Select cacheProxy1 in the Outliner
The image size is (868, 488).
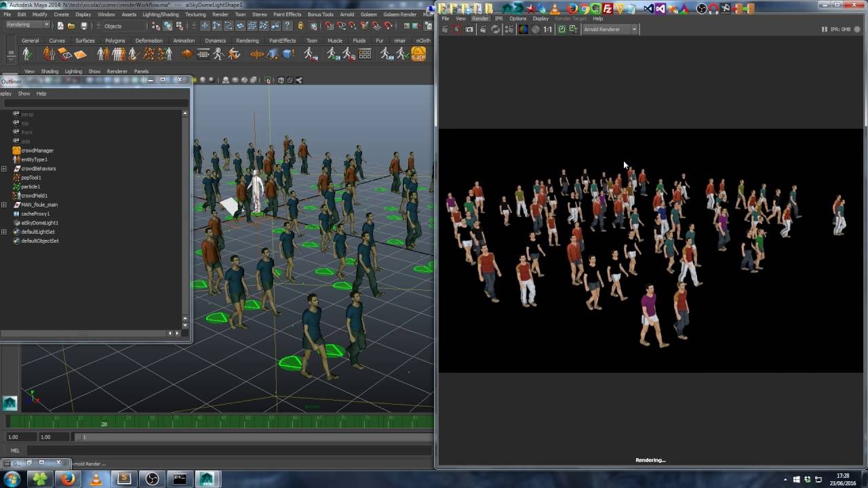coord(35,213)
